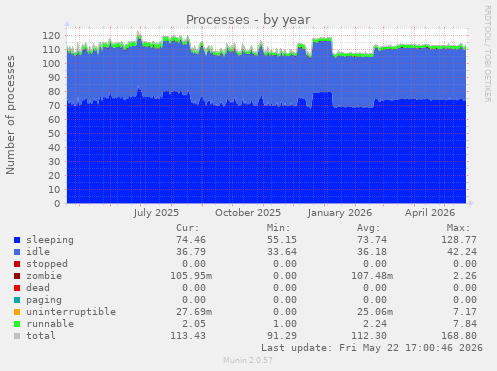Click sleeping maximum value 128.77
The width and height of the screenshot is (497, 371).
[x=459, y=240]
